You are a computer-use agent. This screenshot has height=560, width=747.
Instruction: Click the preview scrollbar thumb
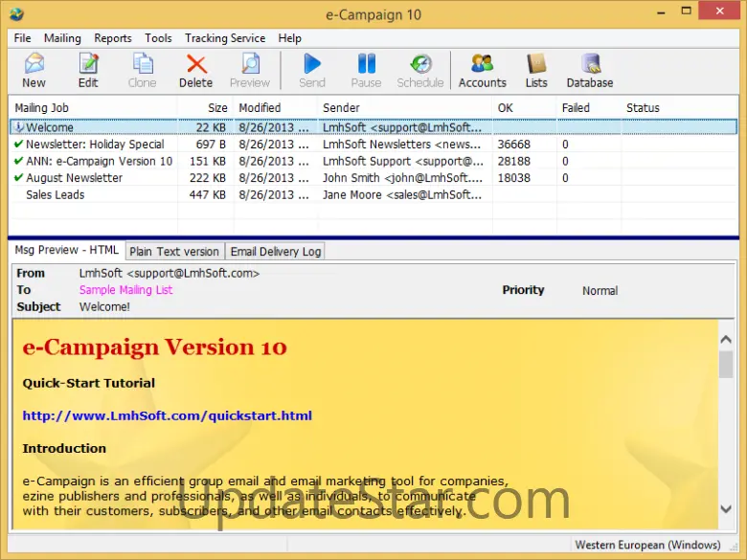tap(726, 365)
